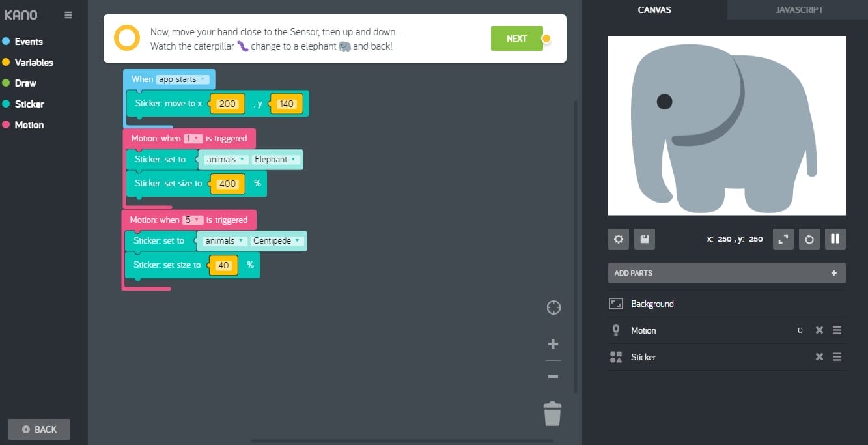Click the canvas settings gear icon
The width and height of the screenshot is (868, 445).
pyautogui.click(x=619, y=239)
